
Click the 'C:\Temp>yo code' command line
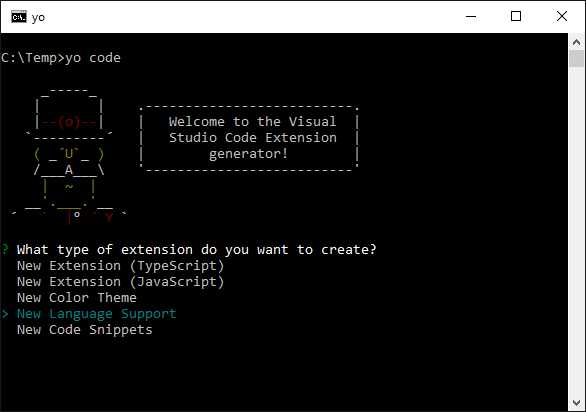pyautogui.click(x=61, y=58)
